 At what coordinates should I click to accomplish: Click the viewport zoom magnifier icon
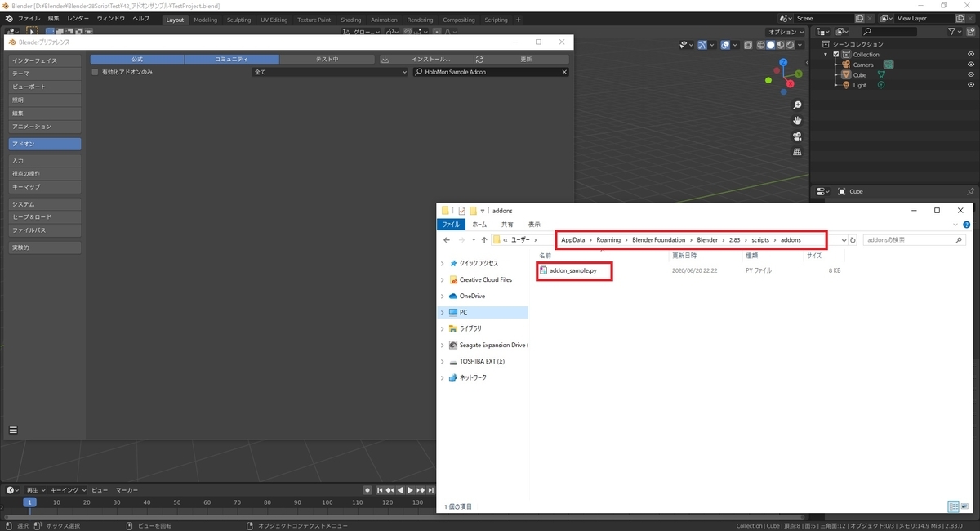(797, 105)
